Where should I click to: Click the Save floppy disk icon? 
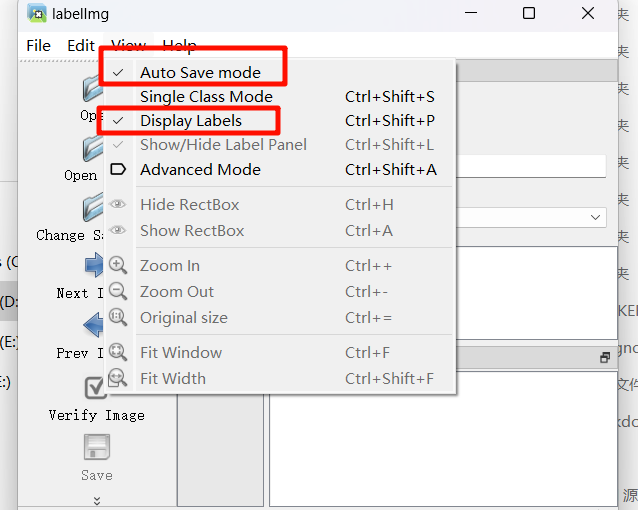coord(97,447)
